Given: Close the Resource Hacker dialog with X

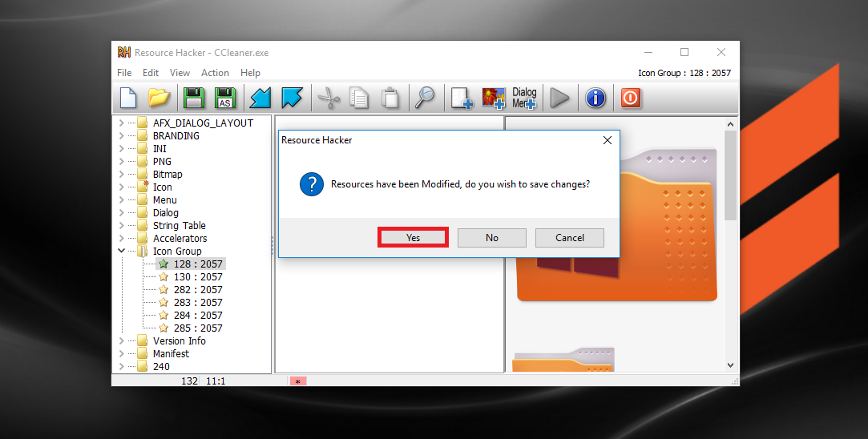Looking at the screenshot, I should (608, 140).
